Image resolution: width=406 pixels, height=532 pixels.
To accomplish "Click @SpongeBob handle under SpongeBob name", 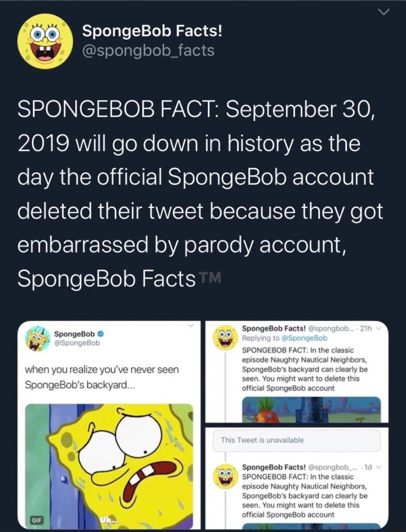I will tap(78, 343).
